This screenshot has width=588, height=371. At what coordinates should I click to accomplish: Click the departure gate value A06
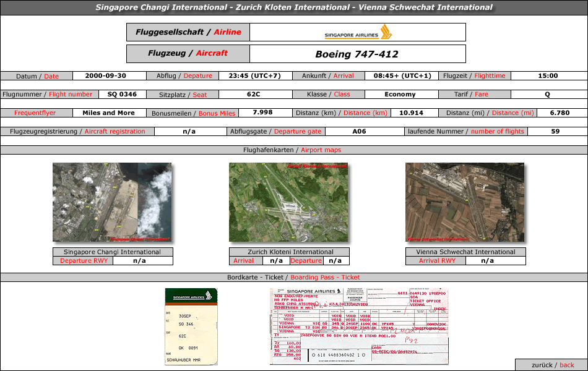pyautogui.click(x=359, y=132)
